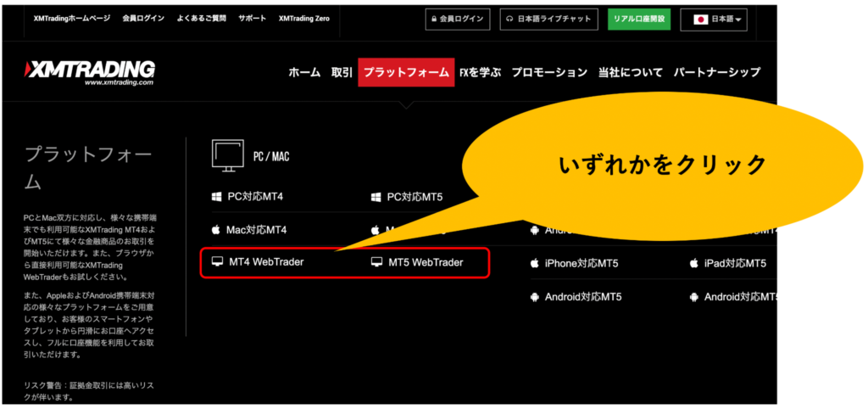
Task: Open PC対応MT5 link
Action: click(415, 197)
